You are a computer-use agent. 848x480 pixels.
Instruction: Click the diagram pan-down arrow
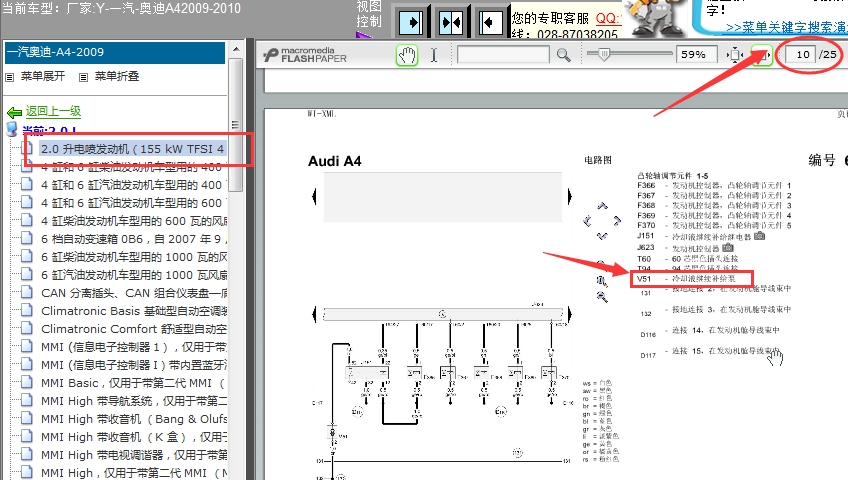tap(602, 236)
